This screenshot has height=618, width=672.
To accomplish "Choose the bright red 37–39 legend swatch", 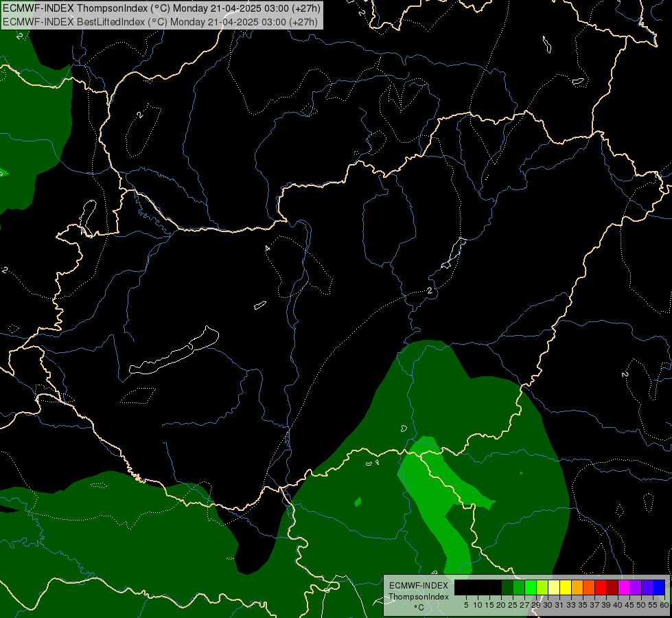I will (601, 588).
